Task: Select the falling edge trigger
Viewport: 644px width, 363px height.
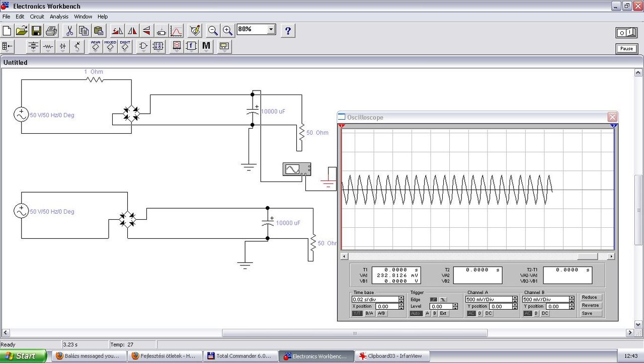Action: tap(443, 299)
